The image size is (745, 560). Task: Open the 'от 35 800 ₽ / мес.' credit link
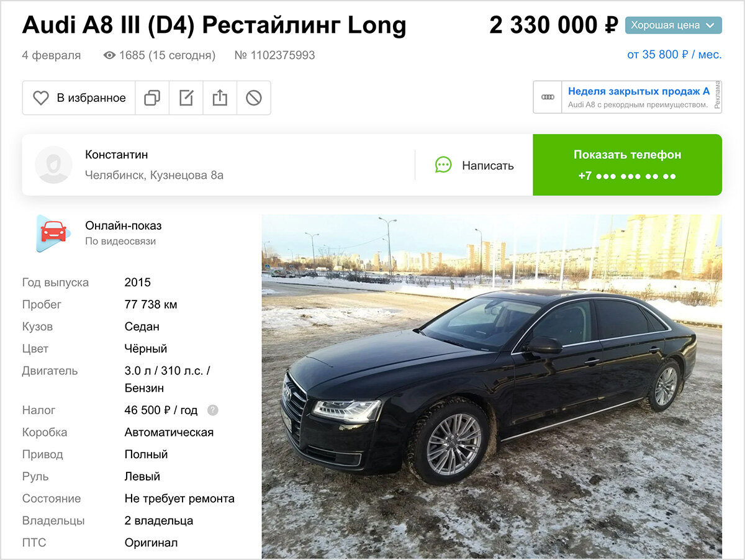674,55
